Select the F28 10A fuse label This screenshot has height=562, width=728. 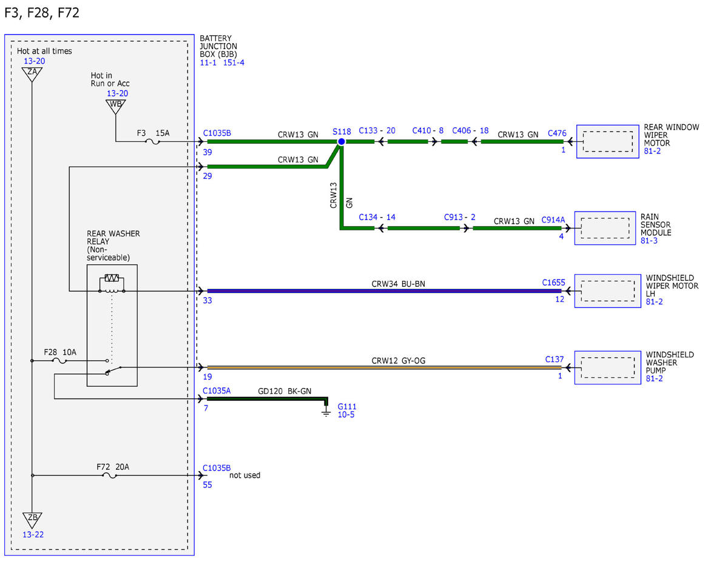pyautogui.click(x=61, y=352)
